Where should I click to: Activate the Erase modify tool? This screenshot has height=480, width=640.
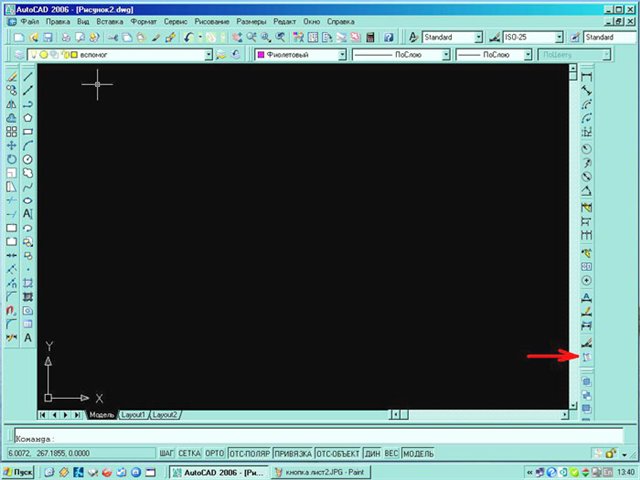[11, 75]
